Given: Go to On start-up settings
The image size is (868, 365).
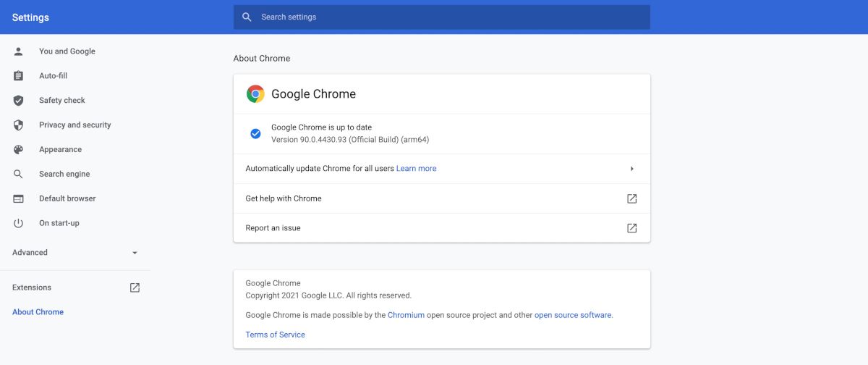Looking at the screenshot, I should tap(59, 223).
